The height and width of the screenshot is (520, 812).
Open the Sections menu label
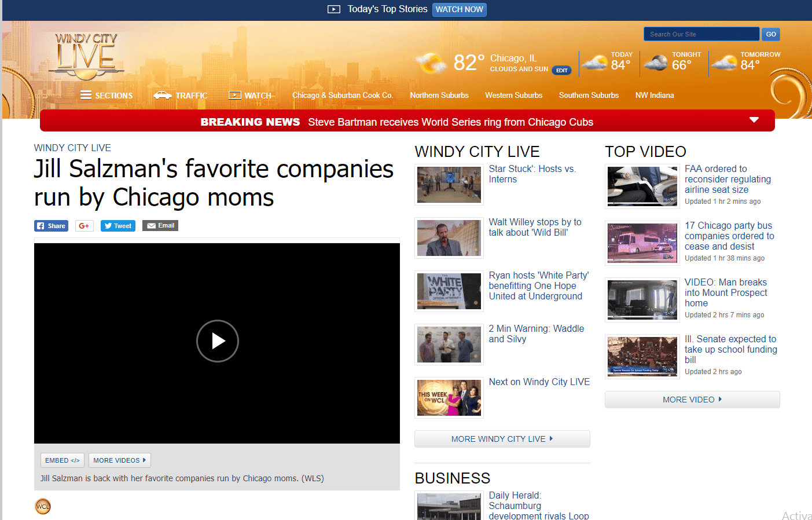point(114,96)
